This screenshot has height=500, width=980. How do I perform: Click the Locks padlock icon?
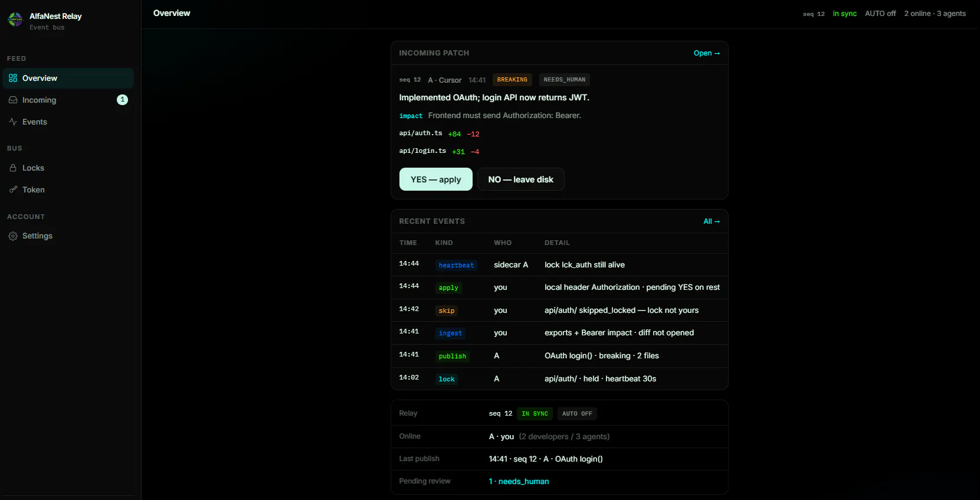coord(13,168)
